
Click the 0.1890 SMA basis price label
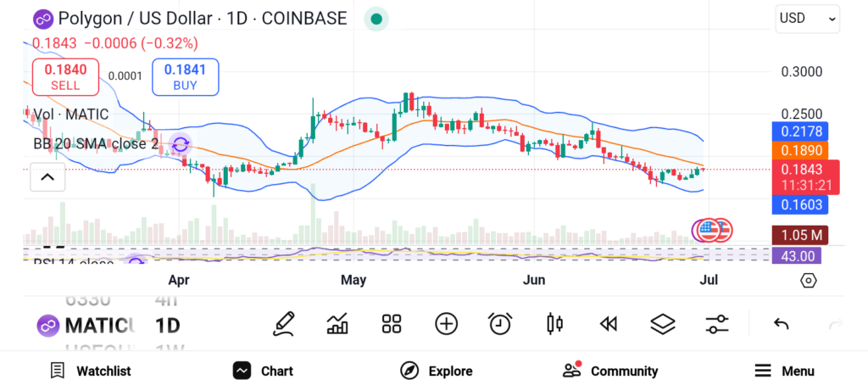tap(800, 150)
